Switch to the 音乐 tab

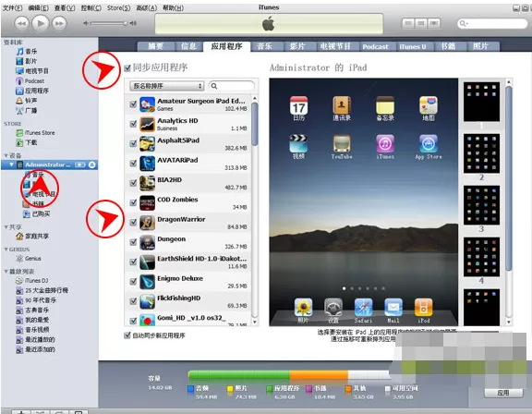[x=265, y=46]
